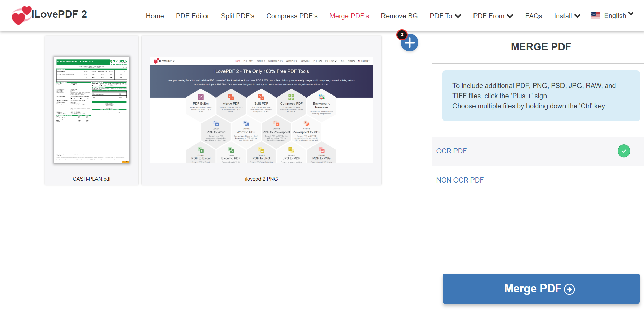
Task: Choose the OCR PDF option
Action: click(x=538, y=151)
